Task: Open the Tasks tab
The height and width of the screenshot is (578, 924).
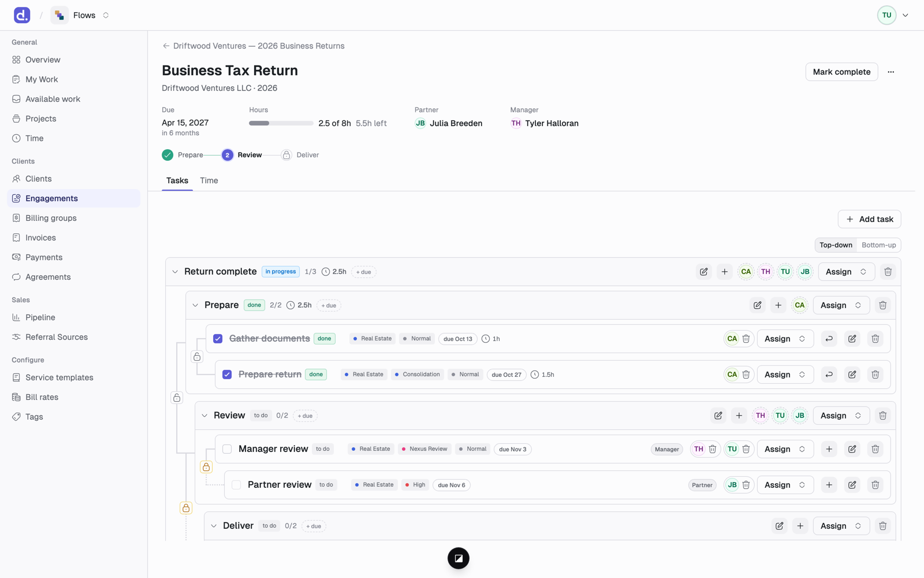Action: click(x=177, y=181)
